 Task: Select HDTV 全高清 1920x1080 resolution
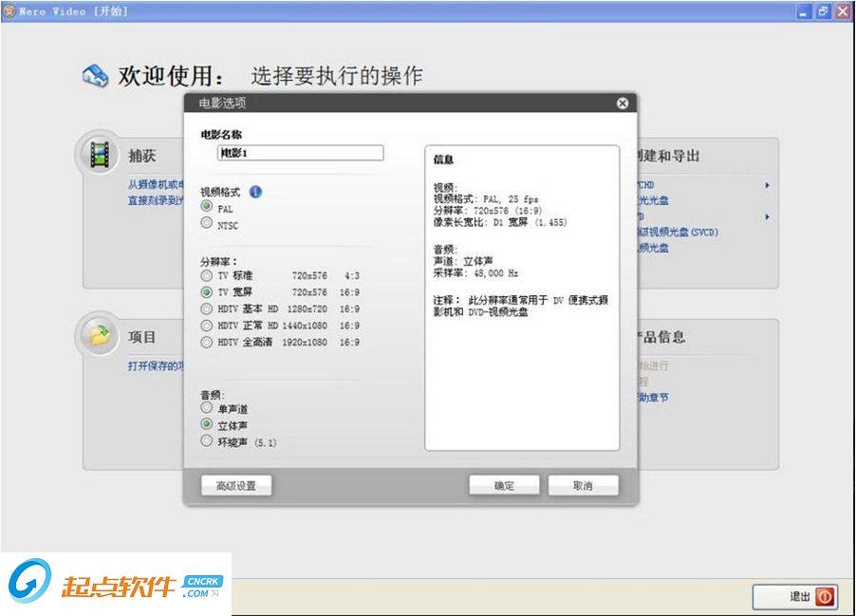pyautogui.click(x=206, y=342)
